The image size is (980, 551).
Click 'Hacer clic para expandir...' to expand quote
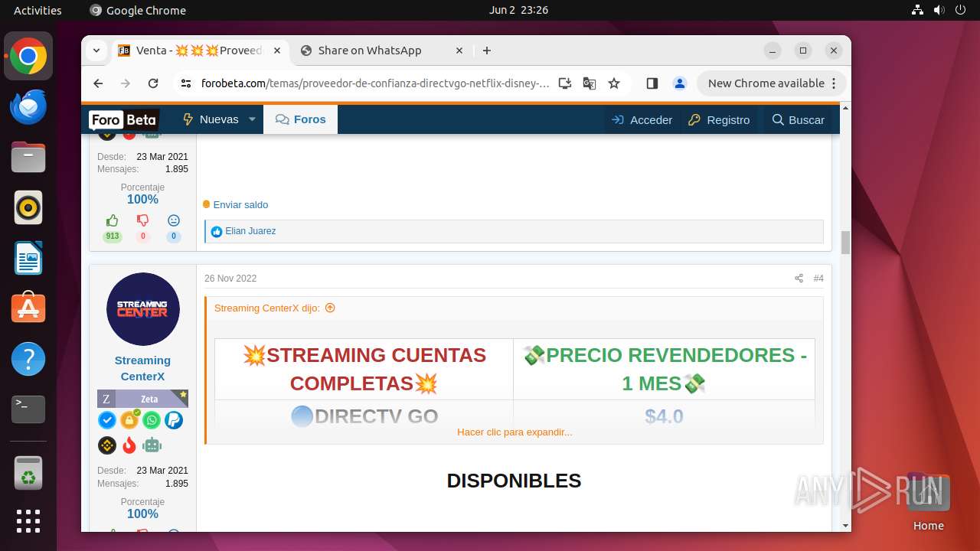[x=514, y=432]
